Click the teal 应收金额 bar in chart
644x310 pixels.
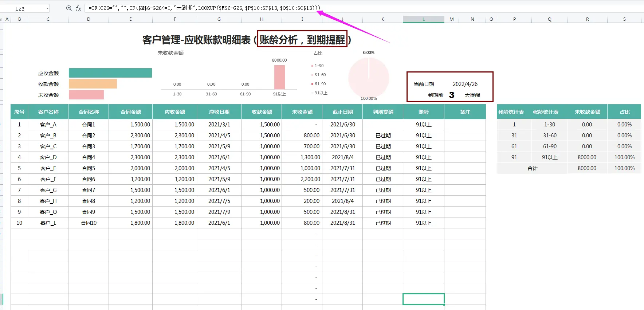[x=110, y=73]
